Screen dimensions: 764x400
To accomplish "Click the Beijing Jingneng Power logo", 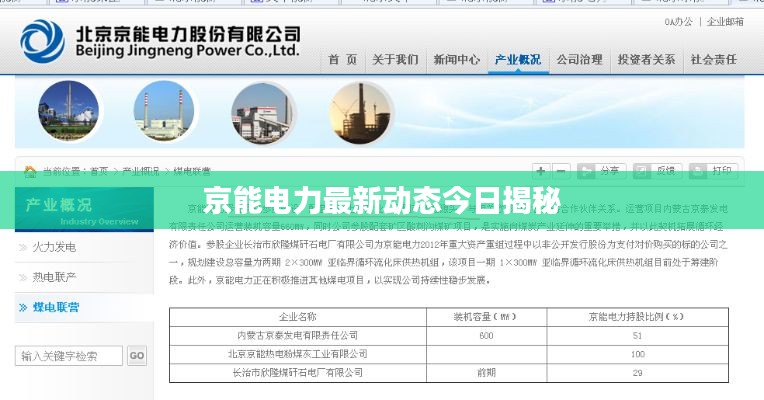I will (x=160, y=40).
